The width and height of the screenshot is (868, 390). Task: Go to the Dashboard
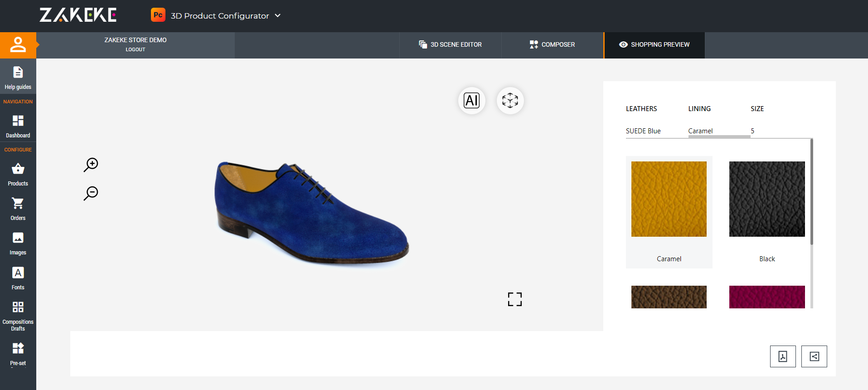[x=18, y=127]
